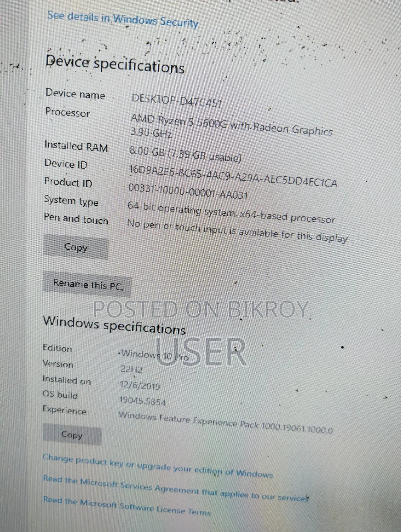This screenshot has width=401, height=532.
Task: Read the Microsoft Software License Terms link
Action: click(x=127, y=505)
